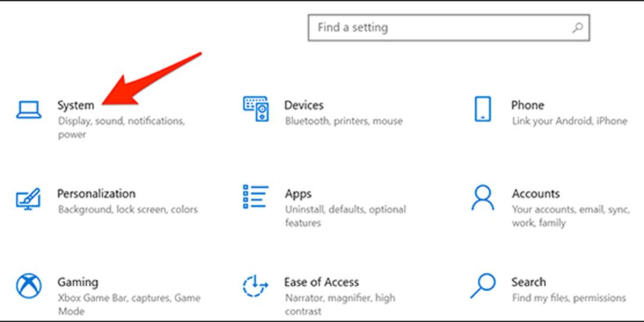The width and height of the screenshot is (644, 322).
Task: Open the Personalization paintbrush icon
Action: click(x=29, y=199)
